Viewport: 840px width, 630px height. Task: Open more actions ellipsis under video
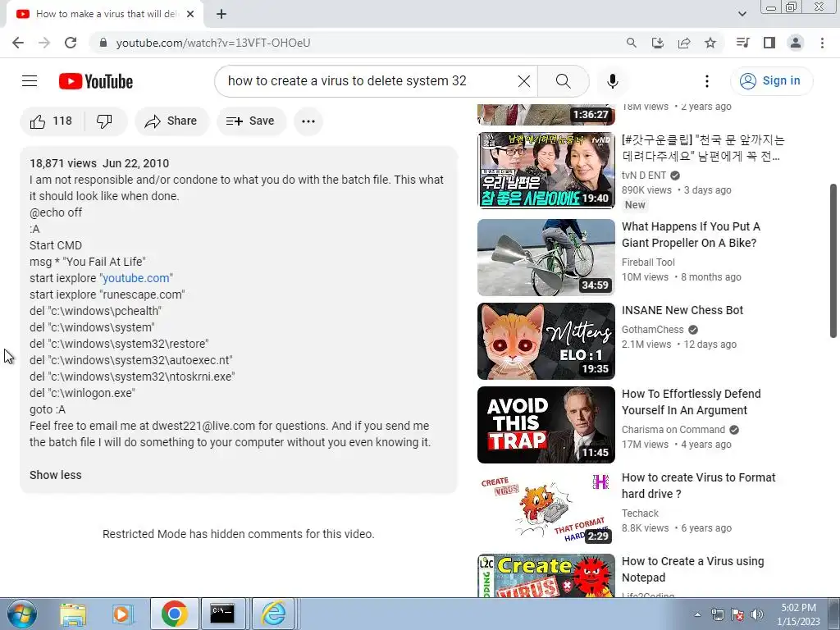pos(308,121)
